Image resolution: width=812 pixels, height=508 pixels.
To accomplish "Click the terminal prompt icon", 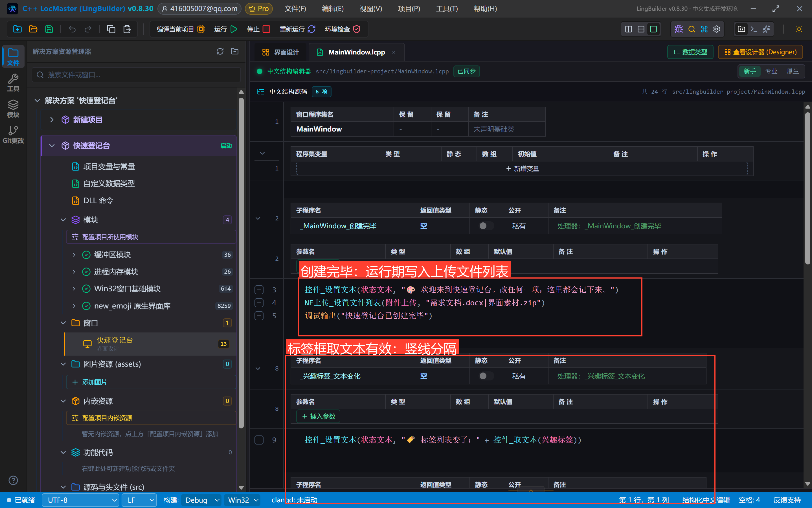I will tap(754, 29).
